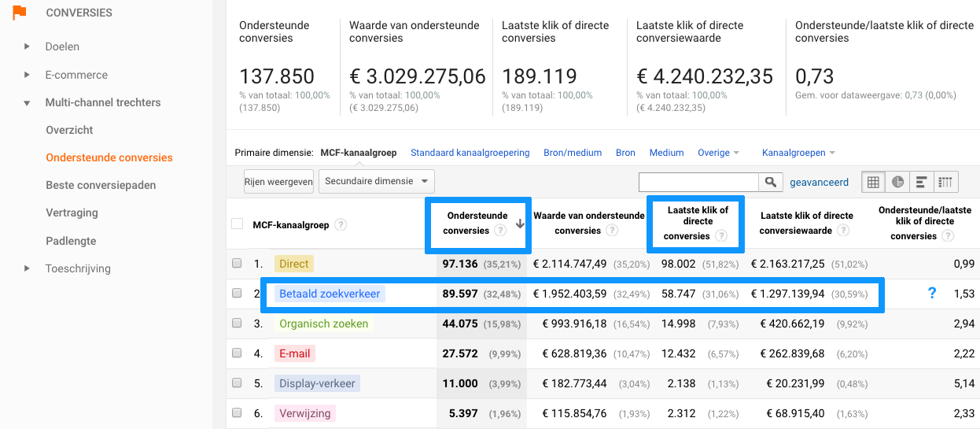Select the Direct row checkbox
Viewport: 980px width, 429px height.
coord(238,263)
